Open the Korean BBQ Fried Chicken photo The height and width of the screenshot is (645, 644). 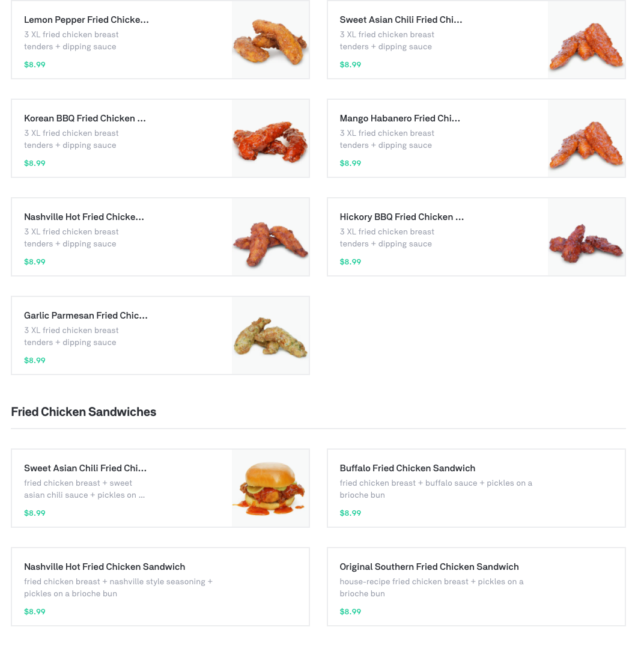270,139
